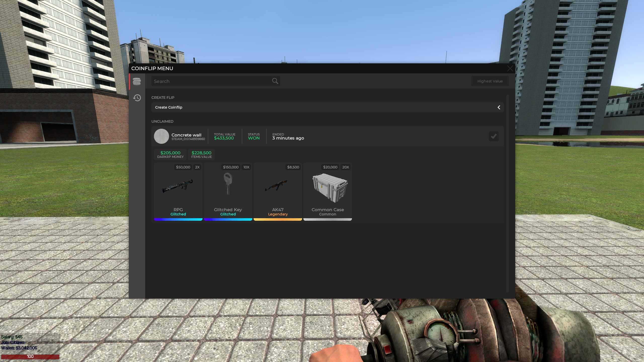Screen dimensions: 644x362
Task: Open the coin stack coinflips tab
Action: 137,81
